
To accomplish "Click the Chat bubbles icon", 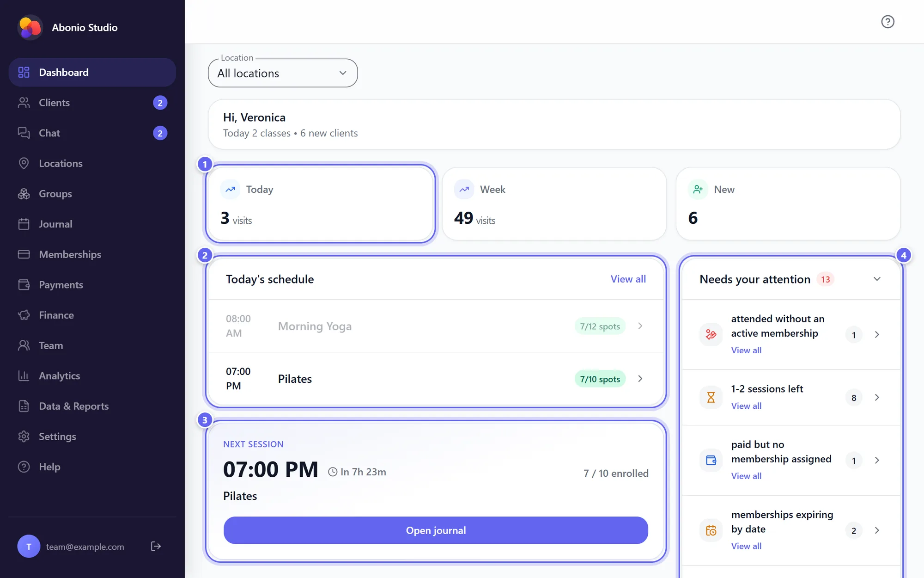I will (24, 133).
